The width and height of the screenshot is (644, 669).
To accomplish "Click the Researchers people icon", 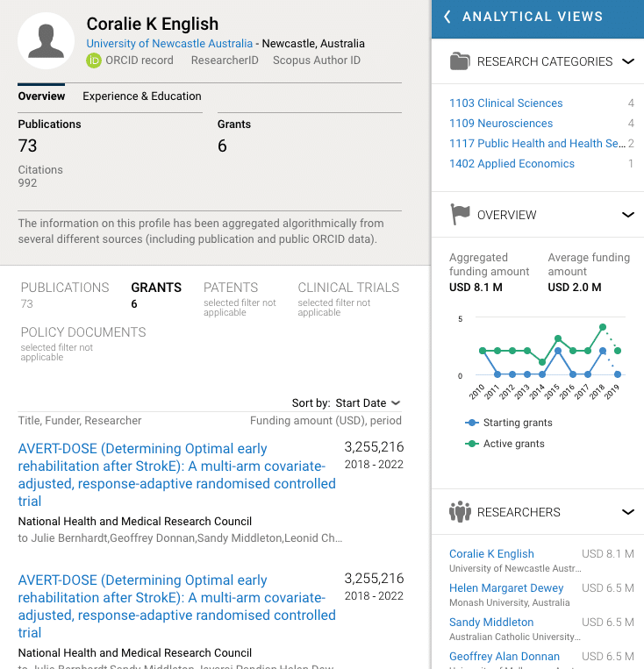I will coord(460,512).
